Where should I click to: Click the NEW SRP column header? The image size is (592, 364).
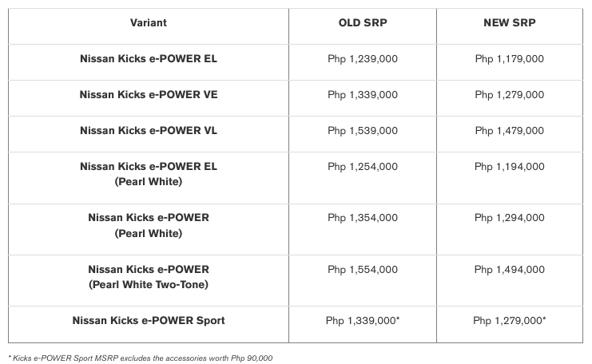click(x=509, y=23)
